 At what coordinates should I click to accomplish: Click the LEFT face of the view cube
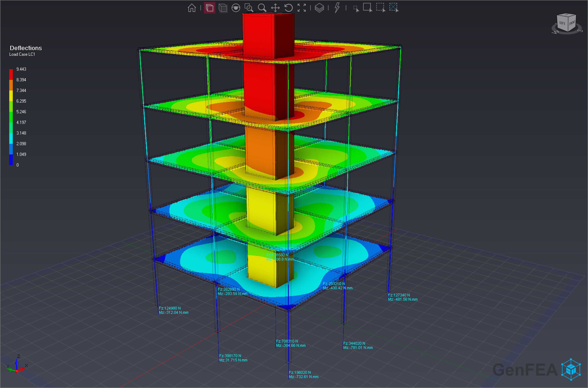tap(562, 23)
